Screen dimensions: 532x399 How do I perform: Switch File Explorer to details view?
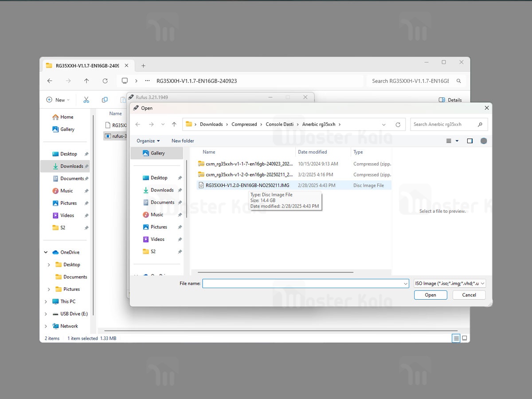click(x=456, y=338)
